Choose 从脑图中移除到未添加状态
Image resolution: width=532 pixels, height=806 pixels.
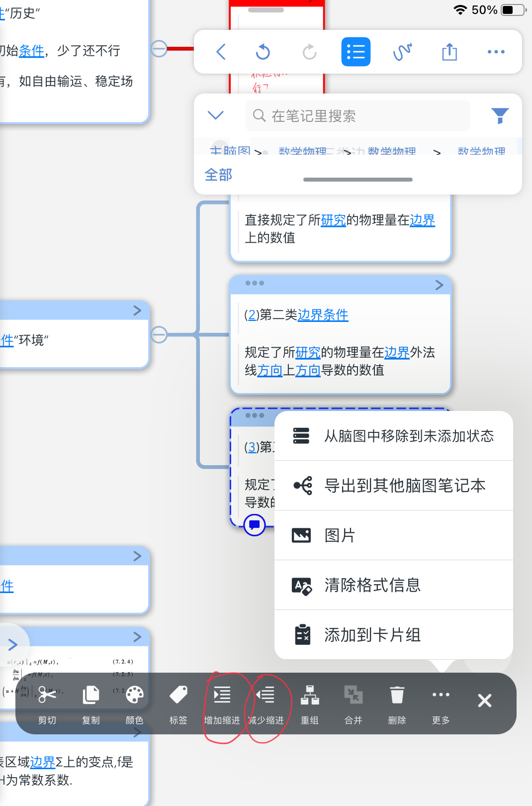394,436
